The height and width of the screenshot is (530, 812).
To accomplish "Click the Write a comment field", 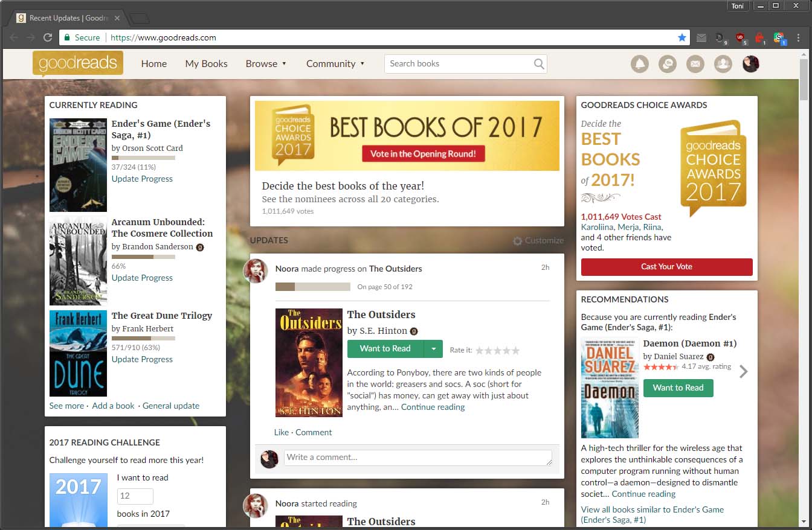I will 417,458.
